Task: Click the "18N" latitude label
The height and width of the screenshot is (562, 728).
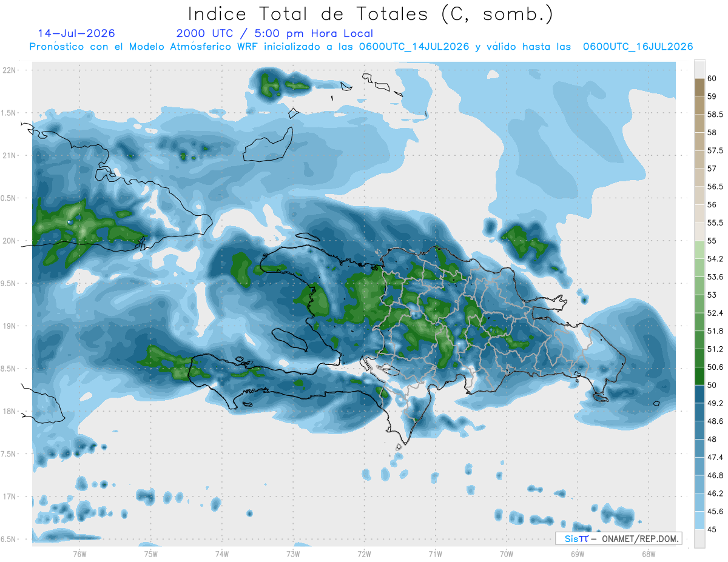Action: [x=10, y=412]
